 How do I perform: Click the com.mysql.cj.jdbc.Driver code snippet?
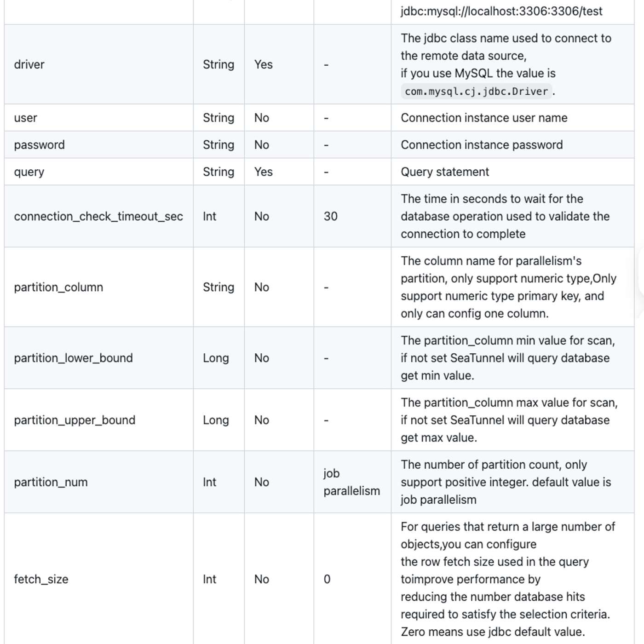476,92
